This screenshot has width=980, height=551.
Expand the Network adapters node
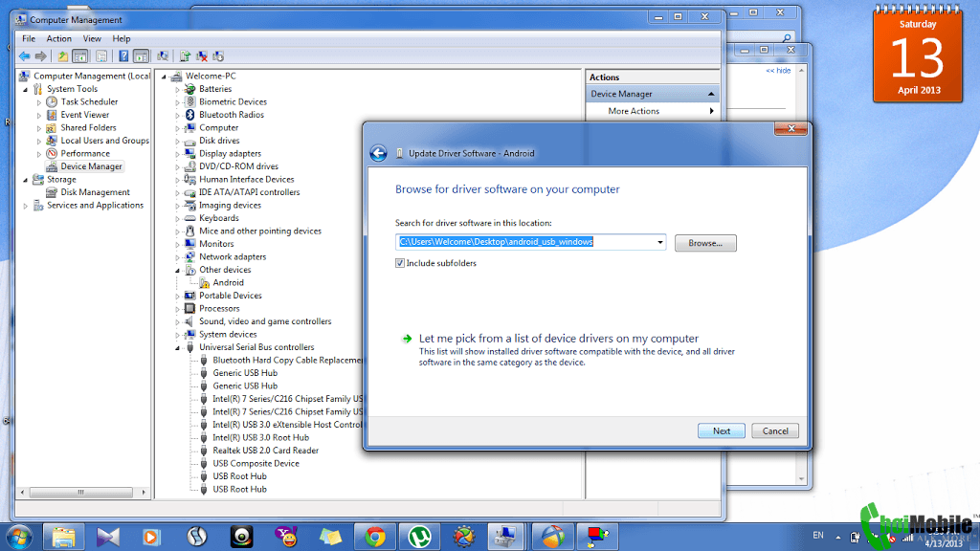click(x=178, y=257)
